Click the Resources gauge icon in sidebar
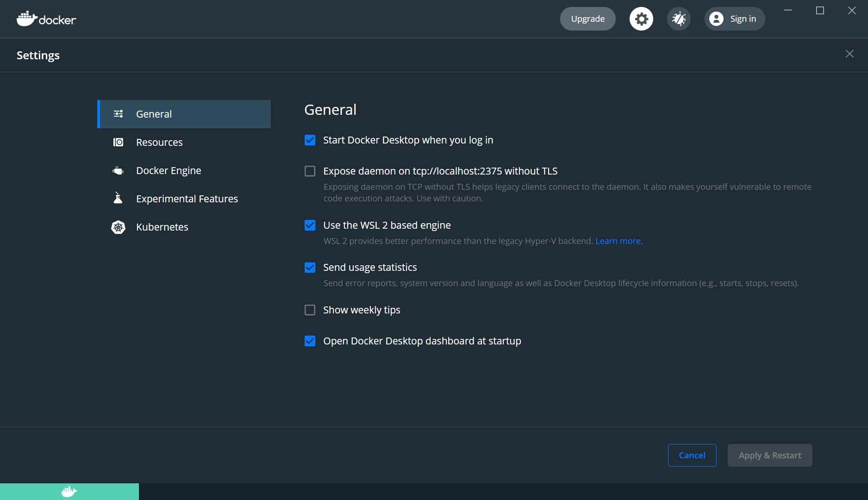The image size is (868, 500). point(119,142)
